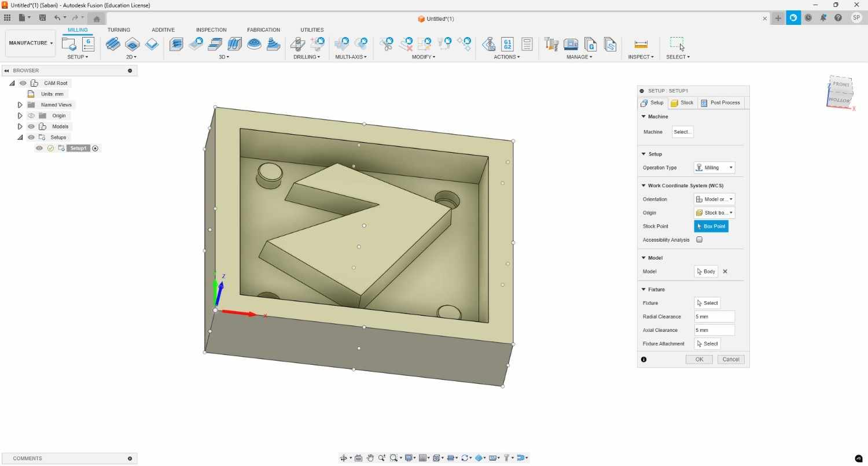Open the WCS Origin dropdown
This screenshot has height=466, width=868.
click(715, 213)
